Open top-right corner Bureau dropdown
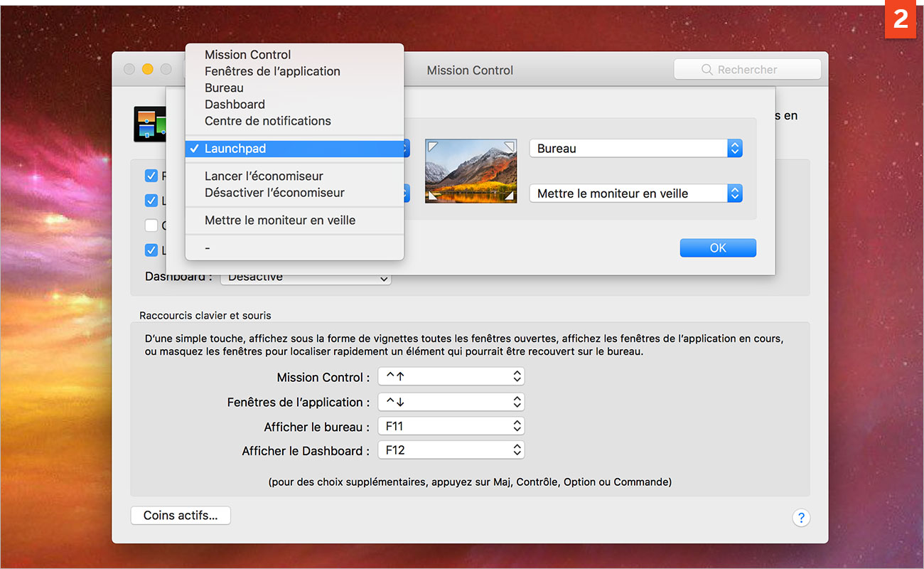The height and width of the screenshot is (569, 924). 636,149
